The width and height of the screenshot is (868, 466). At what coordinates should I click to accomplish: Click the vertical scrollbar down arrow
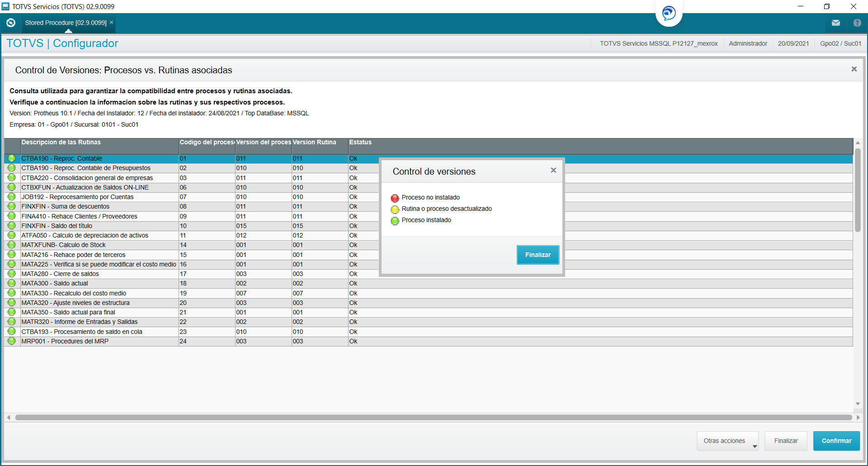(x=858, y=404)
